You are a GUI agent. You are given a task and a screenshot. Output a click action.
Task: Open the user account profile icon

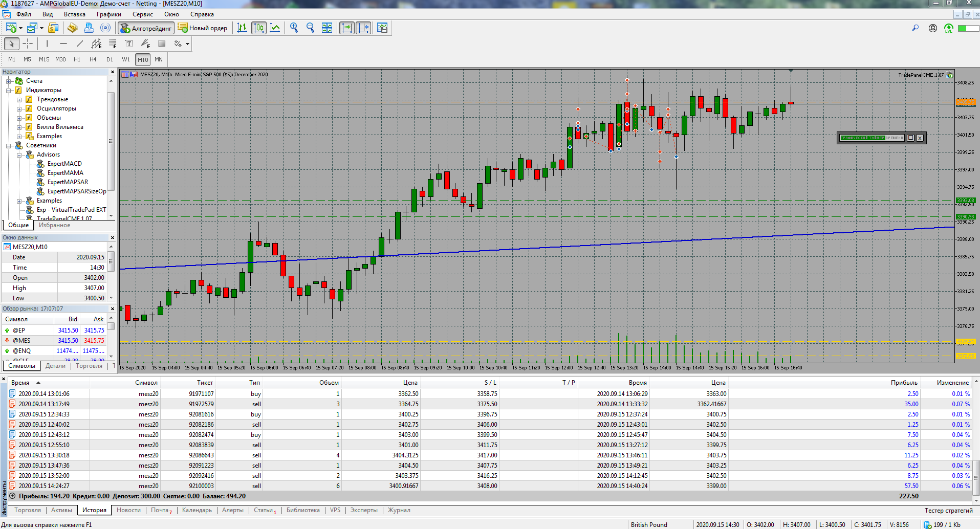(x=933, y=28)
